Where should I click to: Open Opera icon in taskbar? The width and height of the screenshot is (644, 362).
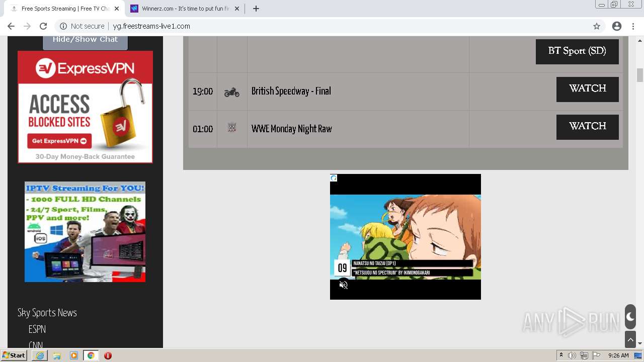click(x=108, y=355)
